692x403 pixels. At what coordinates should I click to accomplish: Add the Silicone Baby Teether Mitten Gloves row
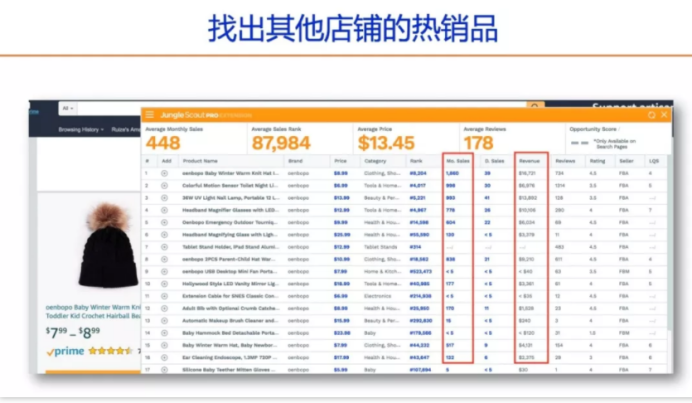tap(164, 370)
